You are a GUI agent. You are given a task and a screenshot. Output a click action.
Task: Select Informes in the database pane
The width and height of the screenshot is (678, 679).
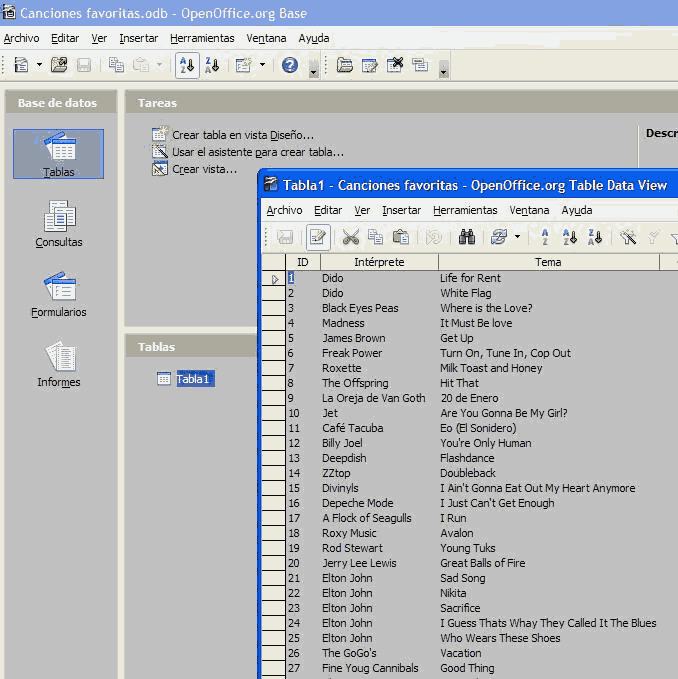point(59,364)
